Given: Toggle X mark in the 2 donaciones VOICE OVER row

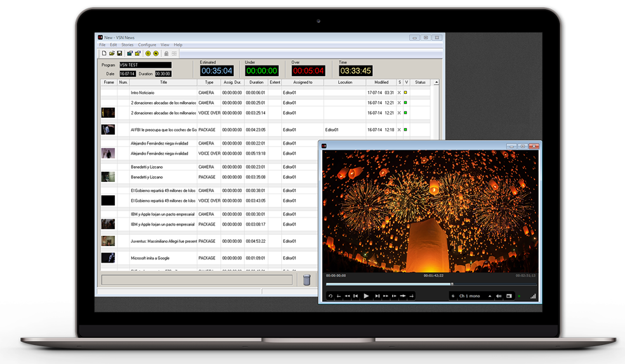Looking at the screenshot, I should point(399,113).
